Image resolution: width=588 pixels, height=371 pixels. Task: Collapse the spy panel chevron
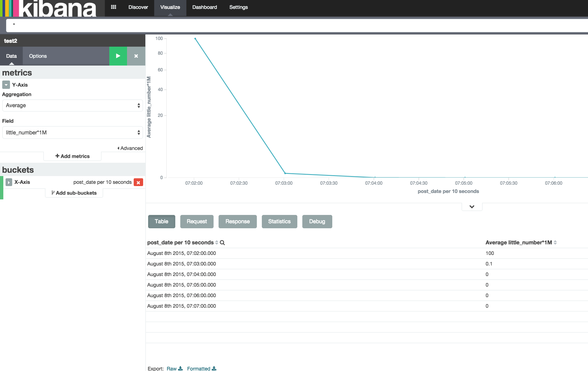click(x=472, y=207)
